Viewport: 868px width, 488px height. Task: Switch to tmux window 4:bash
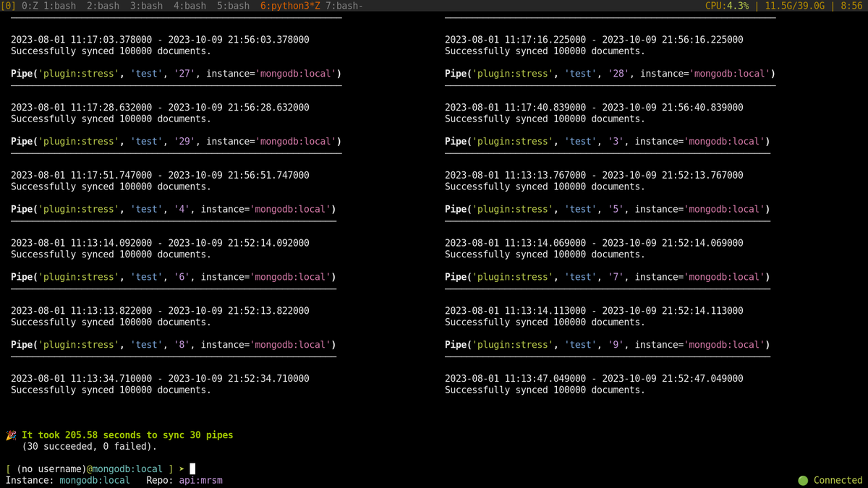(x=190, y=6)
